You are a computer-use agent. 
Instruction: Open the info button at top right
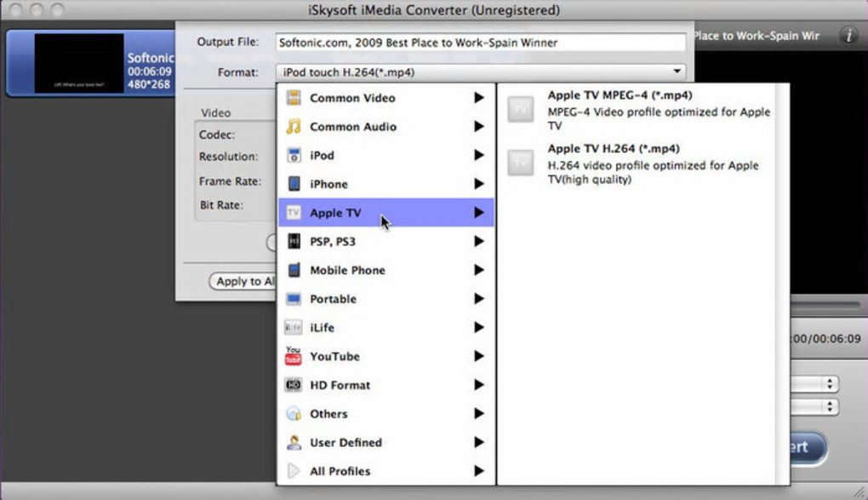[848, 35]
